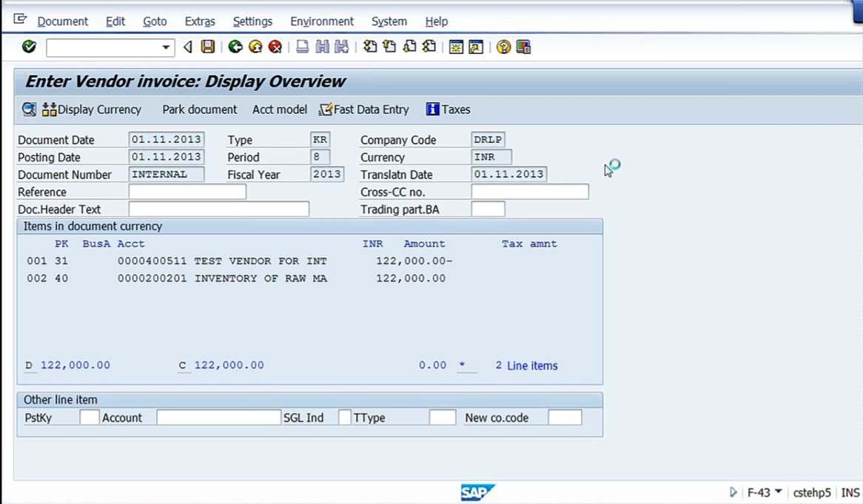Viewport: 863px width, 504px height.
Task: Click the Cross-CC no. input field
Action: (530, 192)
